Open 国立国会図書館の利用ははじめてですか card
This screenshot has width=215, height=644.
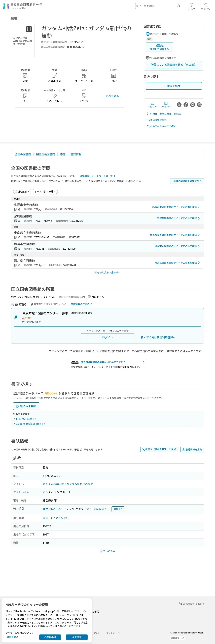pyautogui.click(x=107, y=364)
